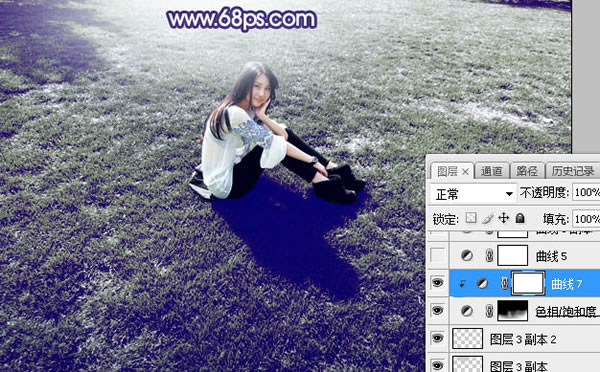Hide the 图层 3 副本 2 layer
Viewport: 600px width, 372px height.
pos(438,338)
